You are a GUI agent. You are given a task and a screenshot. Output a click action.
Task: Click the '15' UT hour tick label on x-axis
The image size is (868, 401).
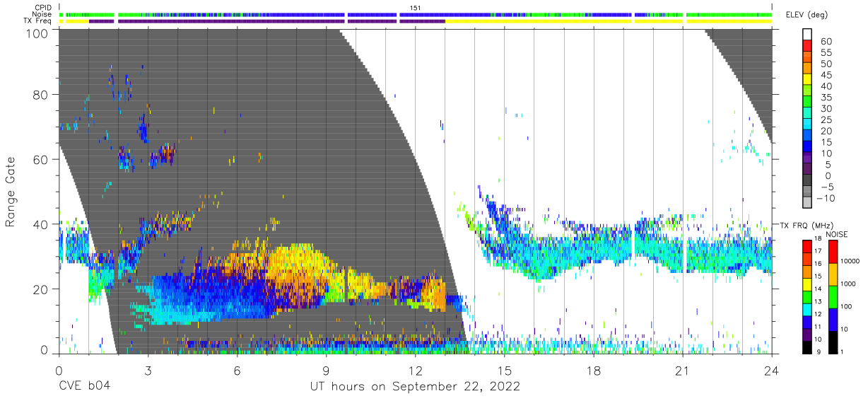coord(504,371)
